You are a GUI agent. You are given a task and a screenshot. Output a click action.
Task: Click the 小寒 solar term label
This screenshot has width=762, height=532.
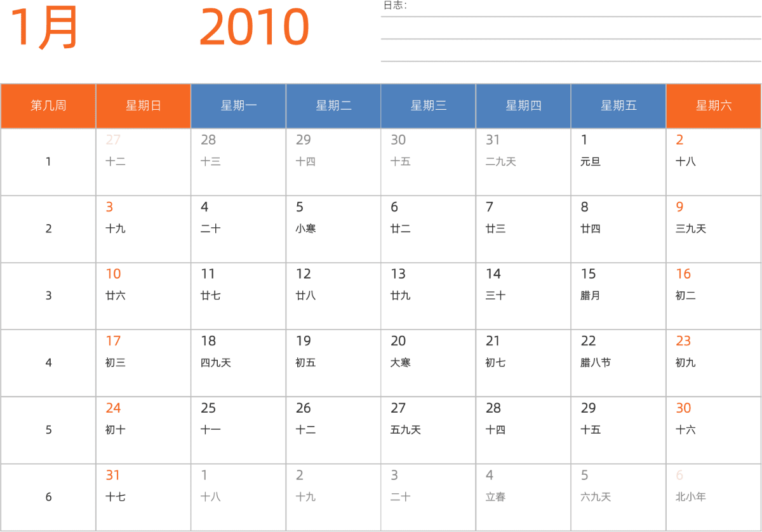tap(305, 229)
